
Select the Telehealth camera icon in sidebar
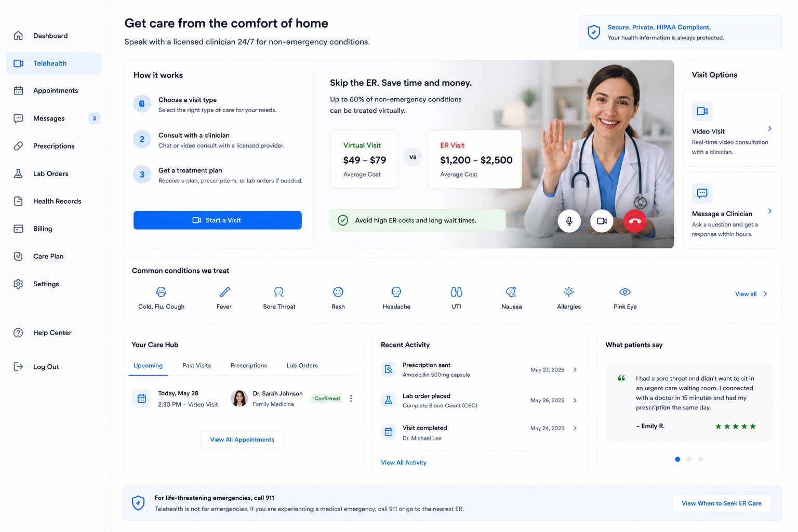click(18, 63)
